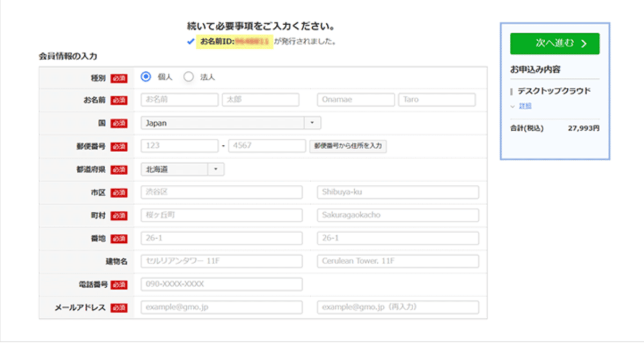Click the second postal code field 4567
The height and width of the screenshot is (343, 644).
267,145
